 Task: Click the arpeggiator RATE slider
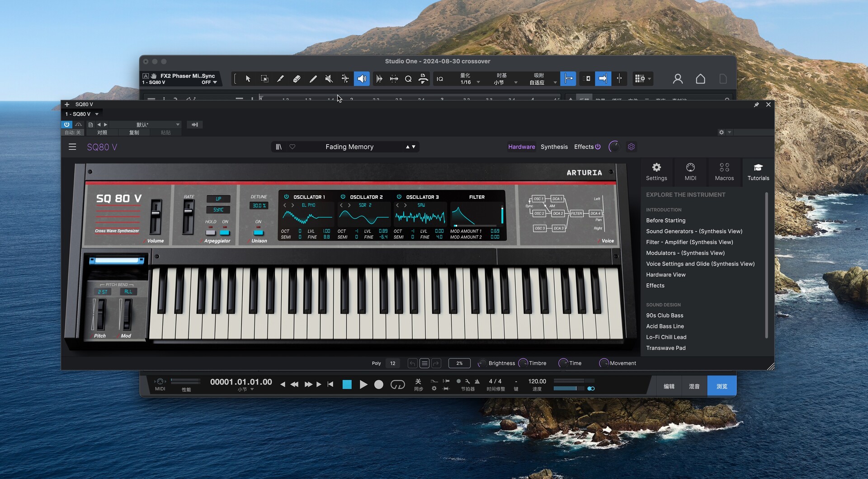[x=188, y=216]
